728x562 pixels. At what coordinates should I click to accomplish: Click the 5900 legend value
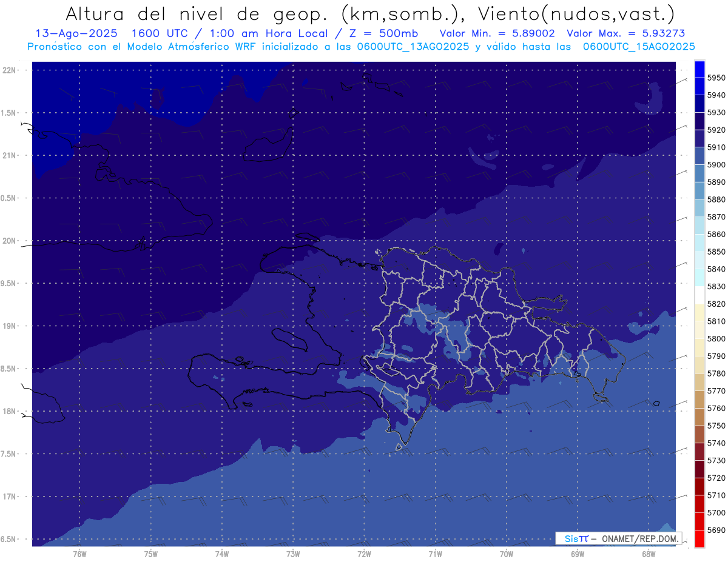pos(716,164)
